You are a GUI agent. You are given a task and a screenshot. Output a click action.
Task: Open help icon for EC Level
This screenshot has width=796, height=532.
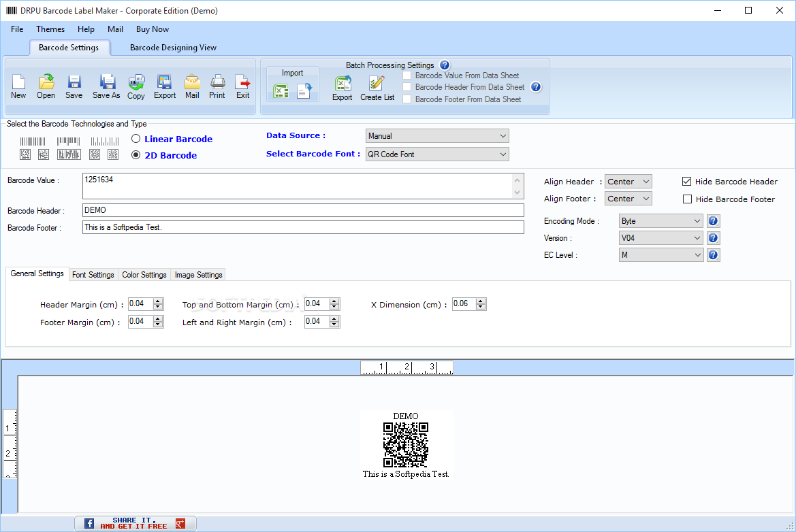713,255
